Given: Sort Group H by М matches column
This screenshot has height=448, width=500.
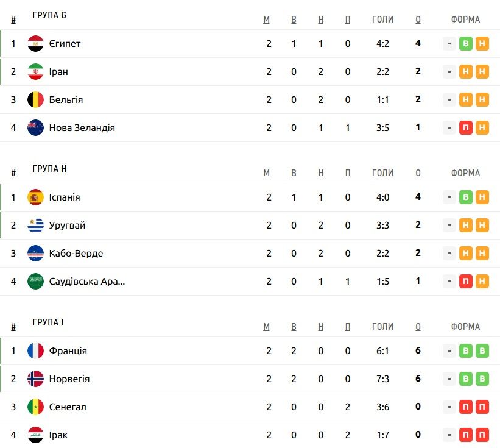Looking at the screenshot, I should tap(266, 173).
